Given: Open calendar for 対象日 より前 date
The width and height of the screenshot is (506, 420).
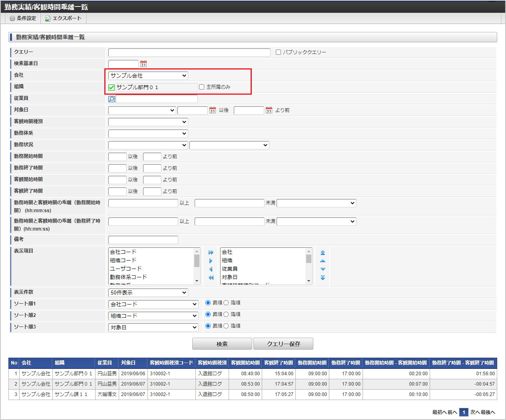Looking at the screenshot, I should pos(269,110).
